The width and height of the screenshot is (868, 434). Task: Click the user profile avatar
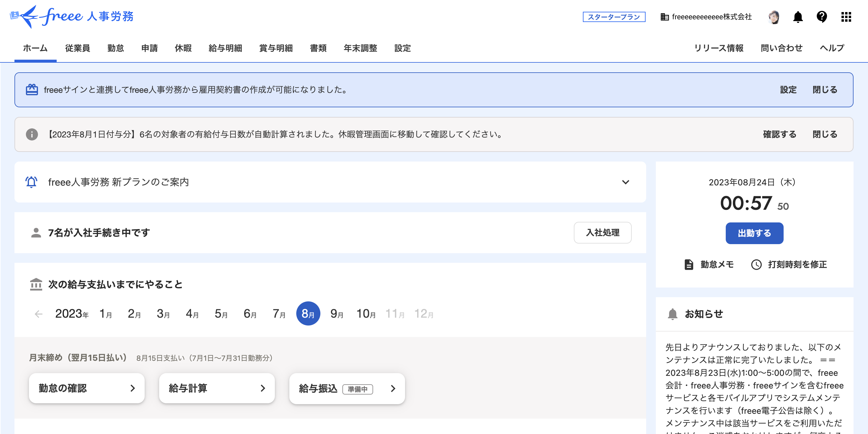pyautogui.click(x=774, y=17)
